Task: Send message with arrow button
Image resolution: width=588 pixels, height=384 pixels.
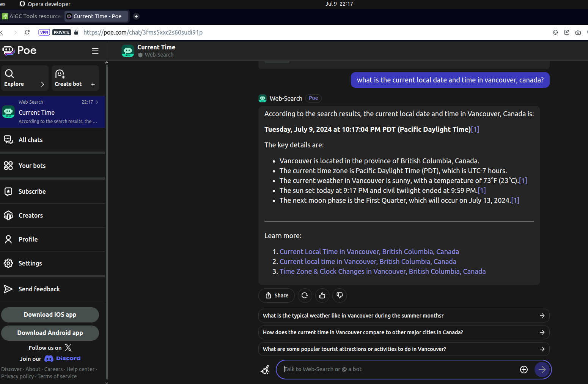Action: click(542, 370)
